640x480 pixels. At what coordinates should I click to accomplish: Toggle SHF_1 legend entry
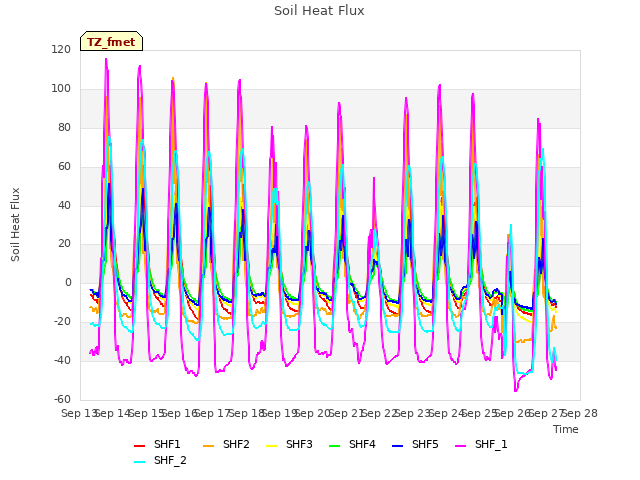click(481, 444)
